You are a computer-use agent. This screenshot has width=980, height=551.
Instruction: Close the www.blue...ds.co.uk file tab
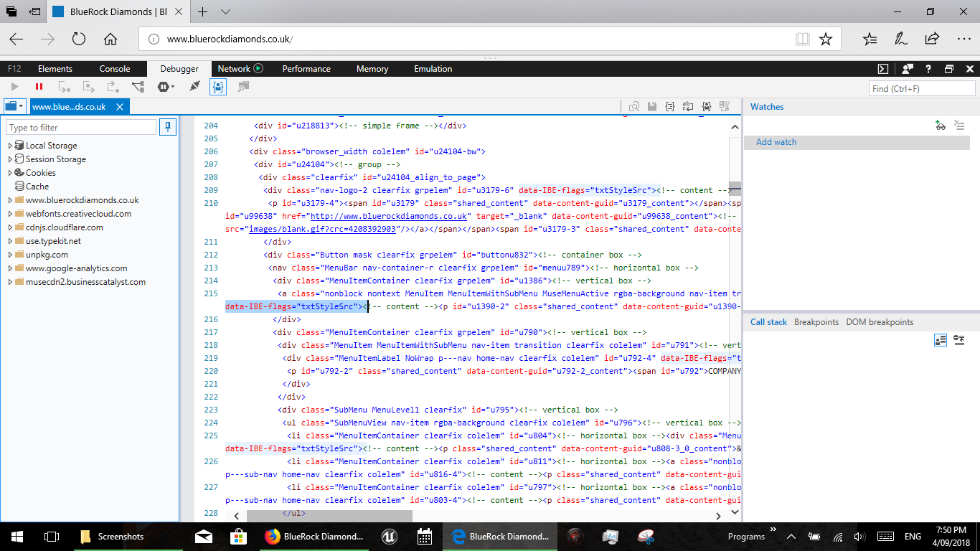click(x=120, y=107)
